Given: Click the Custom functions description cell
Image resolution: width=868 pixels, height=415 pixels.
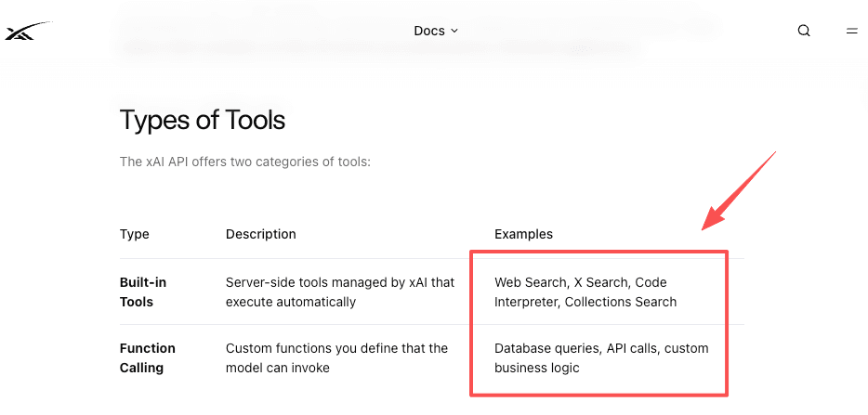Looking at the screenshot, I should pos(336,358).
